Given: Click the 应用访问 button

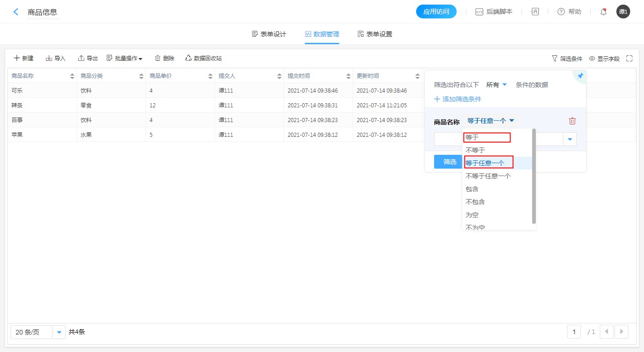Looking at the screenshot, I should 436,12.
